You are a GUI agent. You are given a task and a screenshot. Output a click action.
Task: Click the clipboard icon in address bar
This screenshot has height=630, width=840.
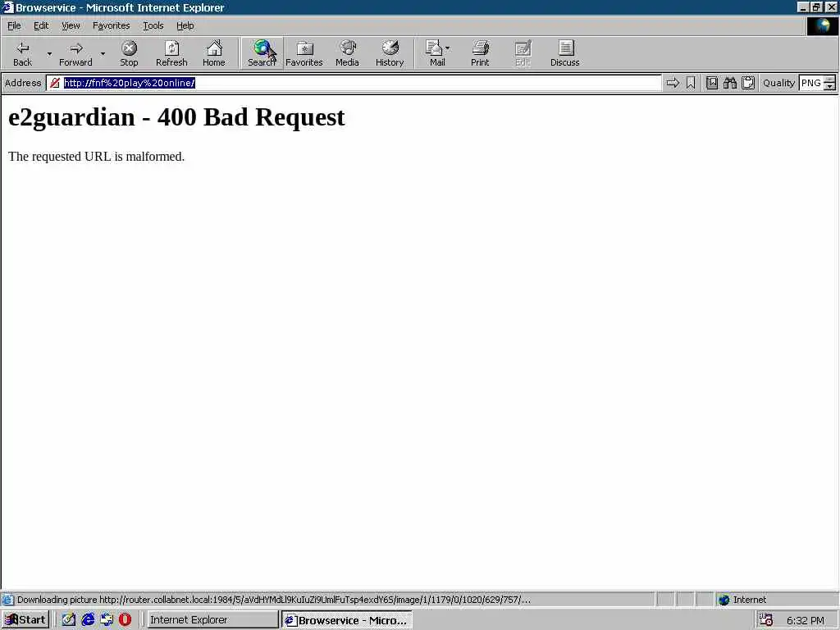click(x=748, y=83)
